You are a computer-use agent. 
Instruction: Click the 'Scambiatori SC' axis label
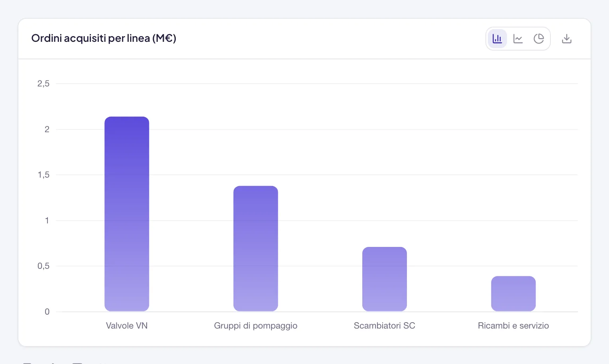point(385,326)
